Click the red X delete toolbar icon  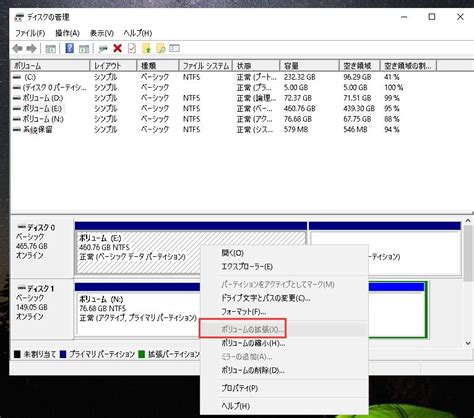pyautogui.click(x=117, y=49)
